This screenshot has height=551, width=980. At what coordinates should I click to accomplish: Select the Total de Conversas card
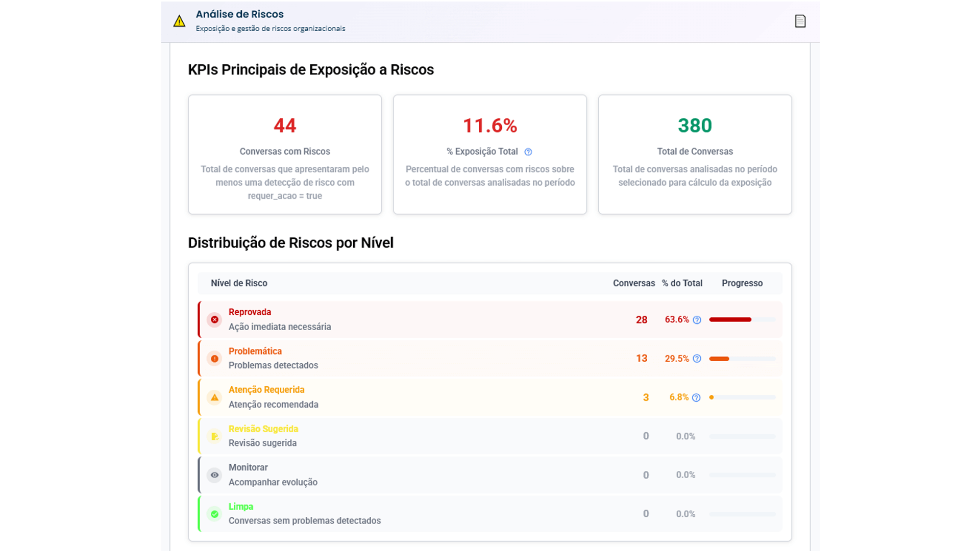click(x=695, y=154)
